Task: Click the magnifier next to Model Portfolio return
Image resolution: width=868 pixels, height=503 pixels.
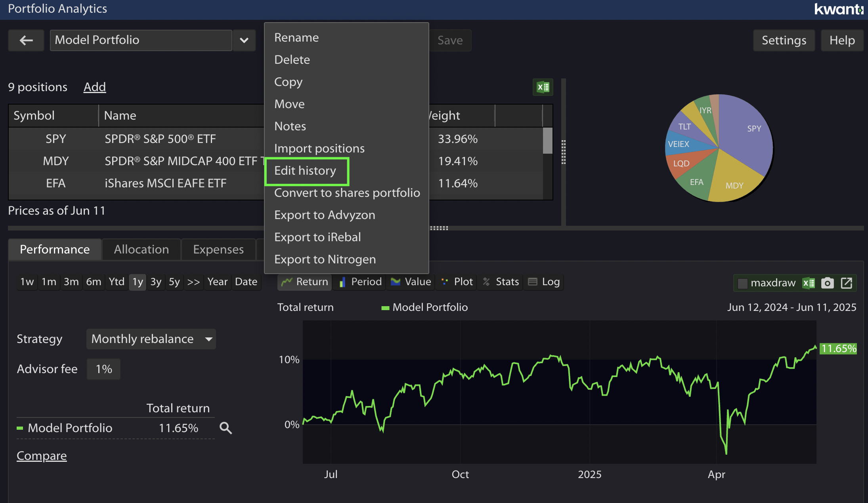Action: 226,428
